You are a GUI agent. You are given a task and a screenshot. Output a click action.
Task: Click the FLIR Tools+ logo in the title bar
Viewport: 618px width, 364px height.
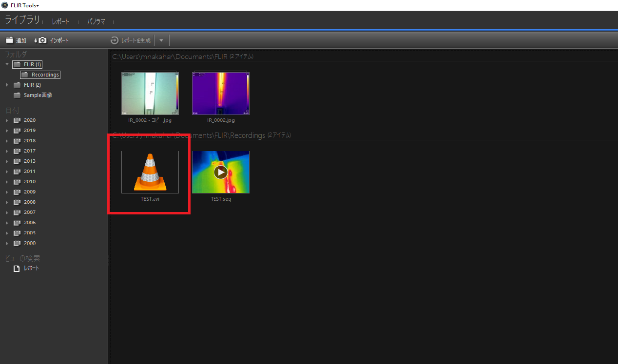pos(5,5)
